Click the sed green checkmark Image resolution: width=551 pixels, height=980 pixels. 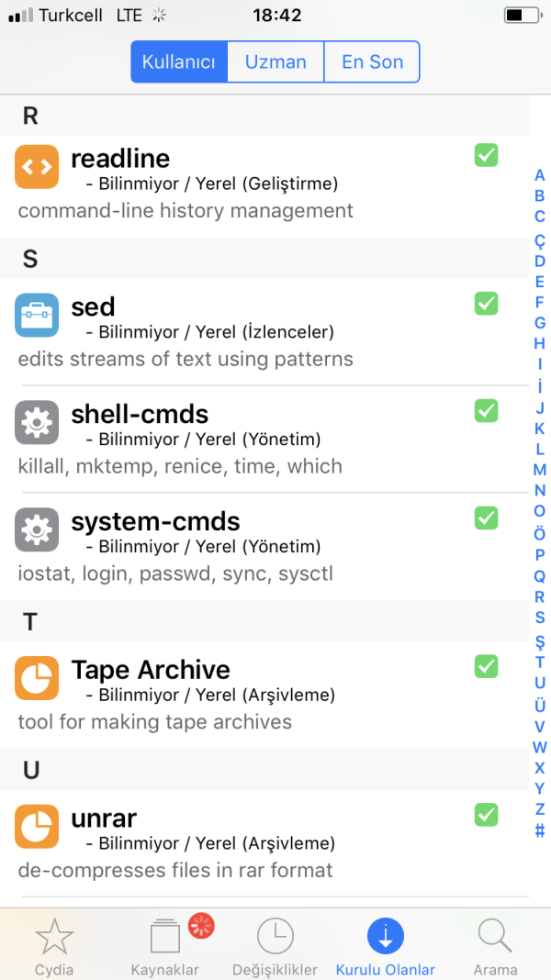click(486, 303)
